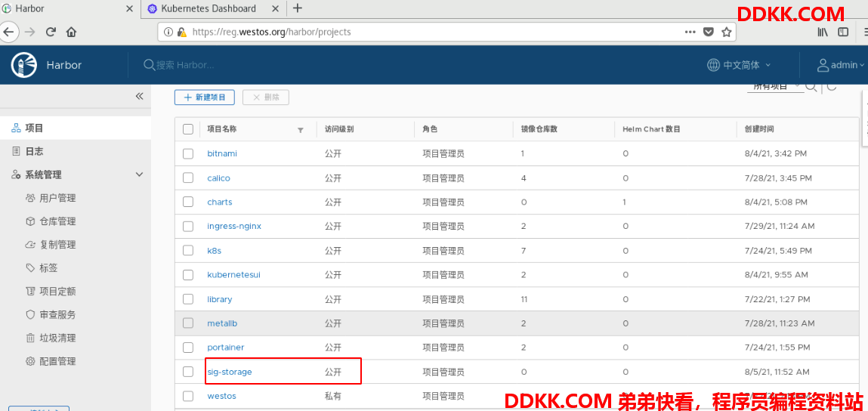Select all projects with header checkbox

point(188,129)
